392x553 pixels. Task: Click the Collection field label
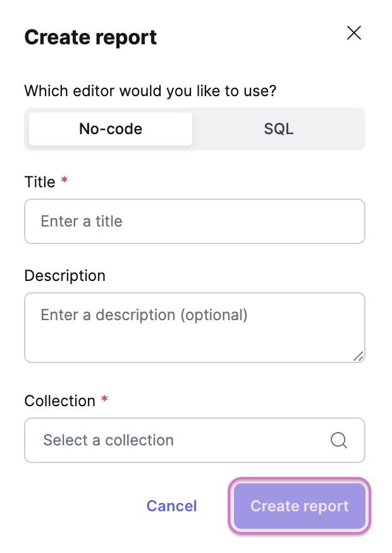point(59,401)
